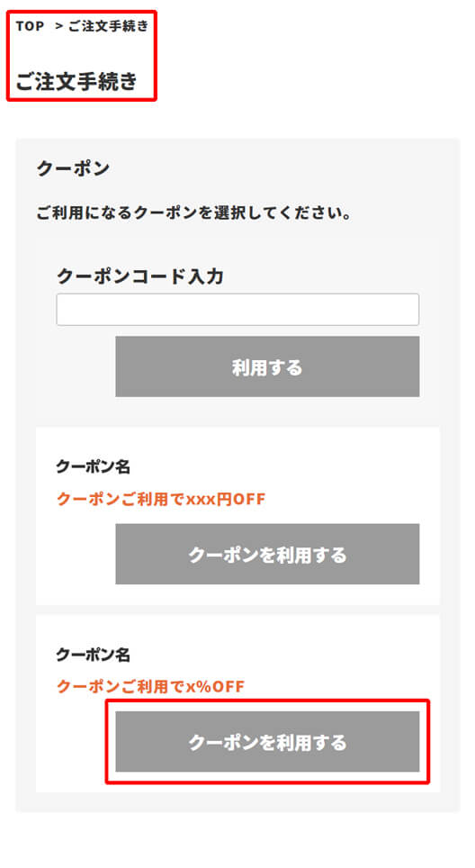The image size is (475, 868).
Task: Click the クーポンコード入力 label
Action: coord(140,276)
